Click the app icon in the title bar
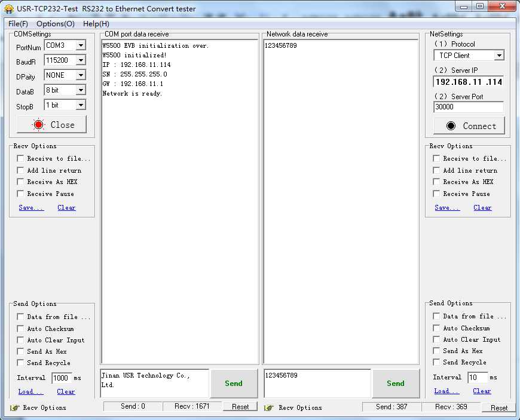Viewport: 520px width, 420px height. (x=9, y=9)
